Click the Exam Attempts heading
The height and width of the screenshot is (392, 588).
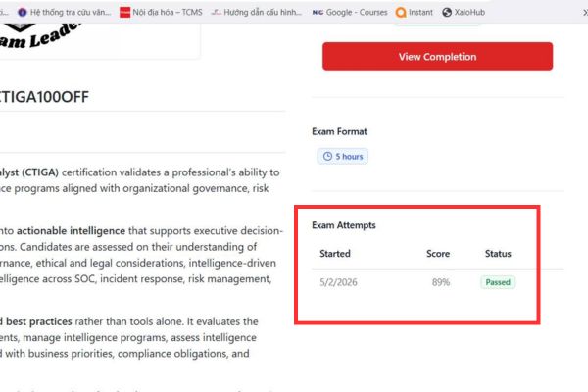coord(343,225)
